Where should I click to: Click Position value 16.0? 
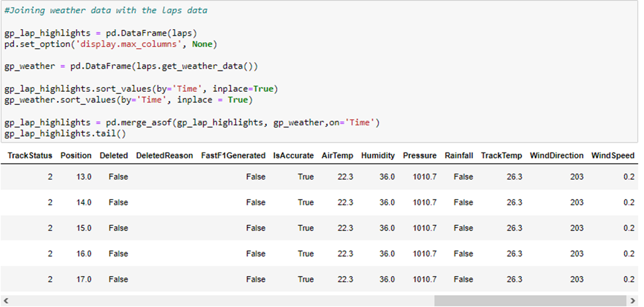(x=84, y=254)
